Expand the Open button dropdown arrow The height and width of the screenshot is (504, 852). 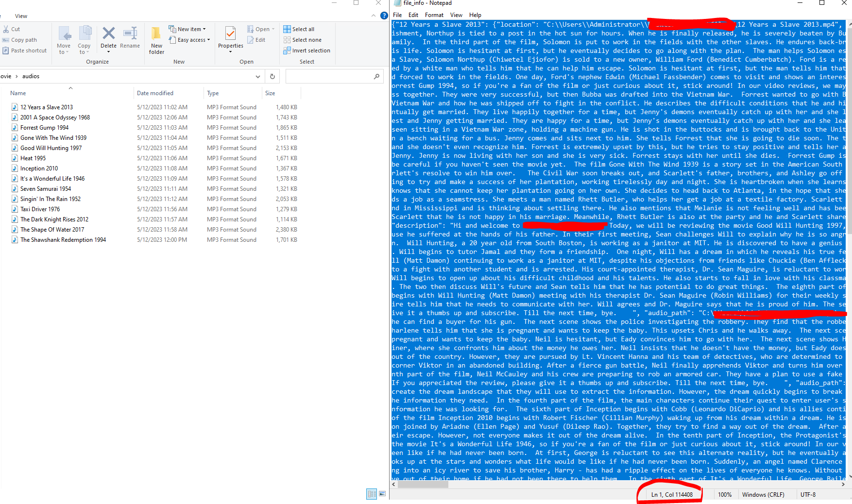click(273, 29)
